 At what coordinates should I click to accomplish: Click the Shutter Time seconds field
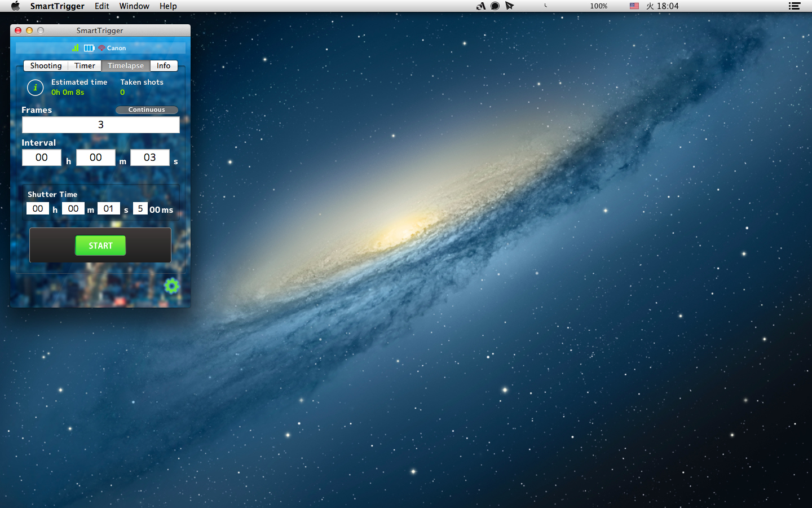pos(109,208)
